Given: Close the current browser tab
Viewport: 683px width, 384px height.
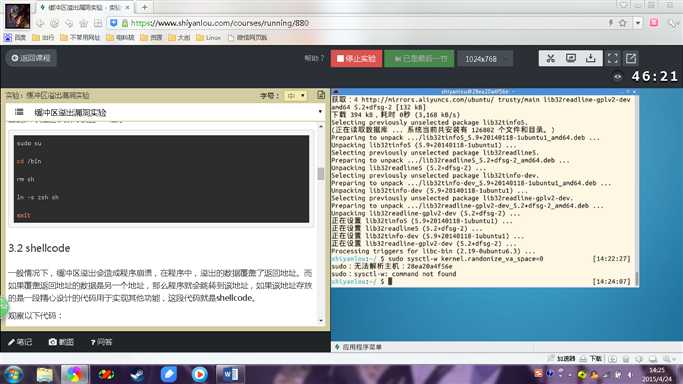Looking at the screenshot, I should (128, 7).
